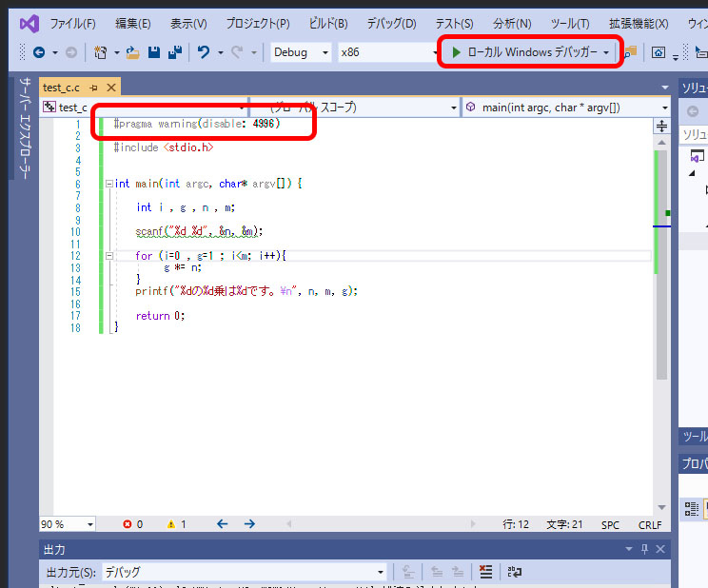Screen dimensions: 708x588
Task: Open the dropdown arrow beside local Windows debugger
Action: click(606, 52)
